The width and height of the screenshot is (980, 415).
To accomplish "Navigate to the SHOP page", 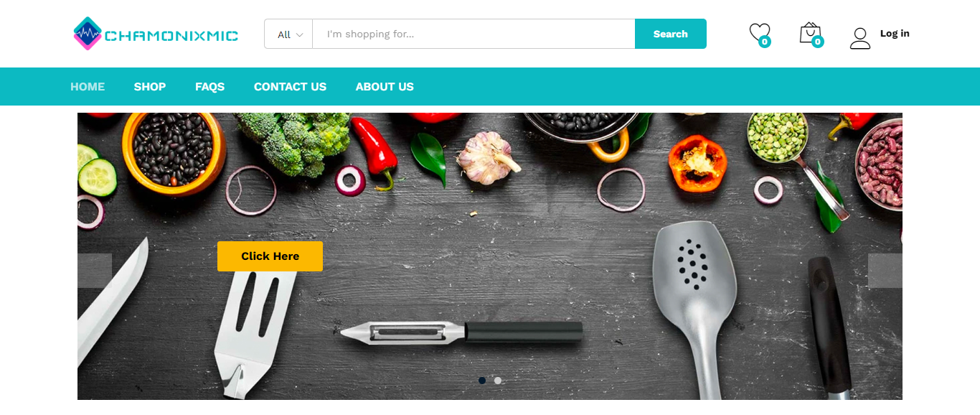I will point(150,87).
